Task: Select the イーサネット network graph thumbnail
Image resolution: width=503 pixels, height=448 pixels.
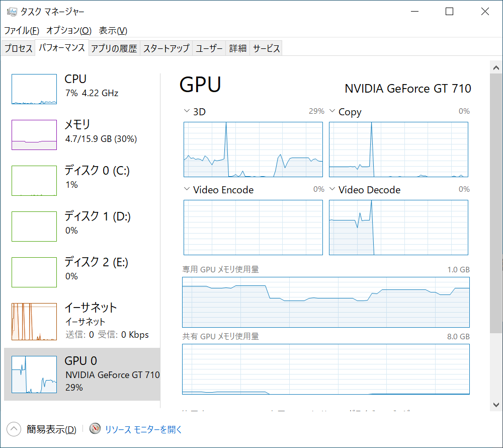Action: pos(34,322)
